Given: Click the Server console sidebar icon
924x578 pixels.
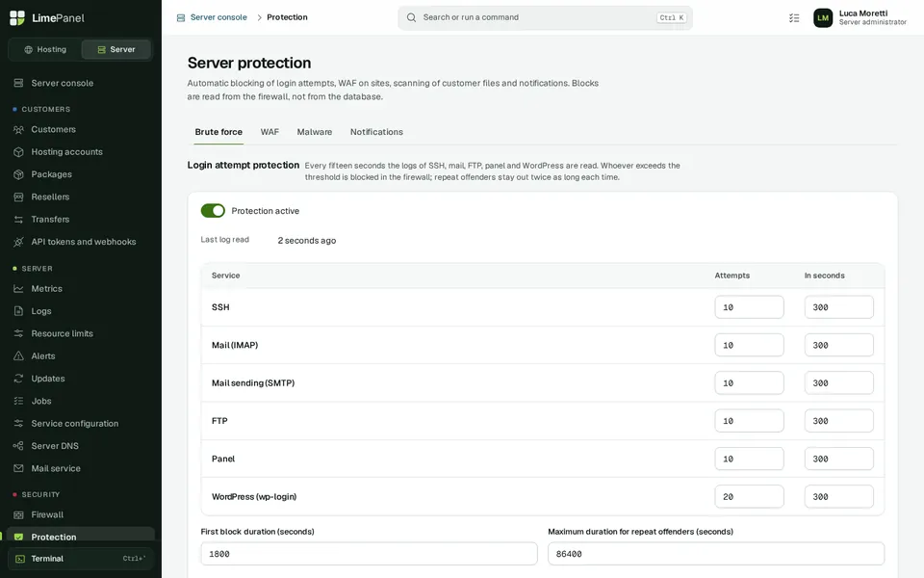Looking at the screenshot, I should (19, 83).
